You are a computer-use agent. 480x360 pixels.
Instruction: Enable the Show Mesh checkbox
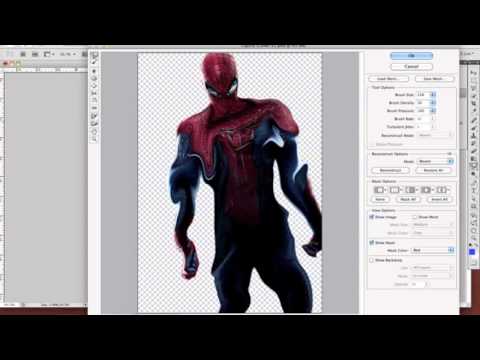pos(415,217)
